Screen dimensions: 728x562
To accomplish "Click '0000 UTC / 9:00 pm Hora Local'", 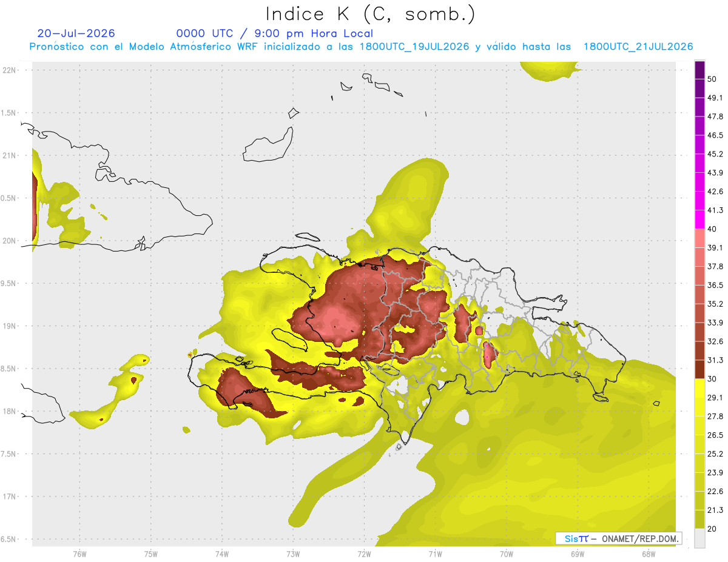I will click(x=275, y=33).
